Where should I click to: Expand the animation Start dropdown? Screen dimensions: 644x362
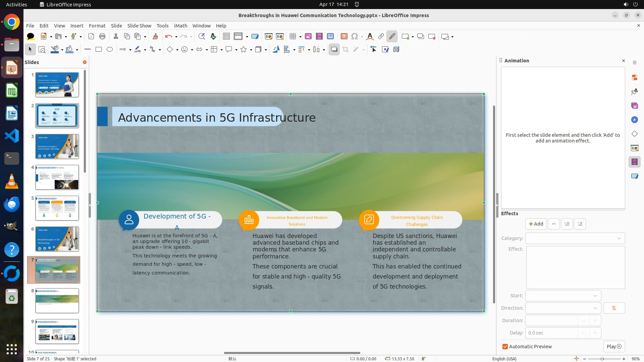[x=563, y=296]
